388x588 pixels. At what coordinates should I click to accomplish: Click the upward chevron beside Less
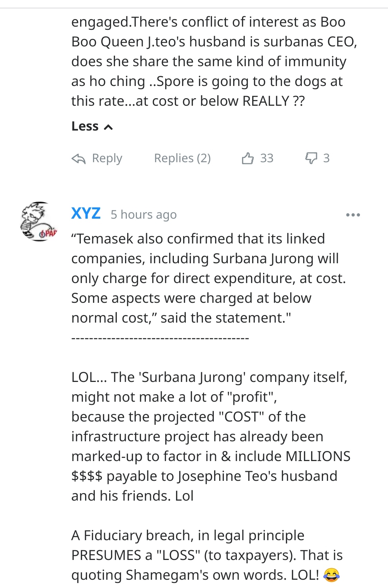pyautogui.click(x=108, y=127)
